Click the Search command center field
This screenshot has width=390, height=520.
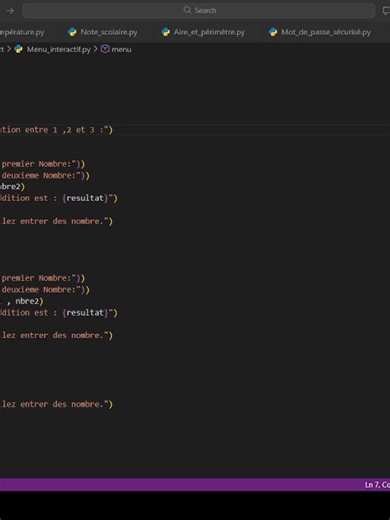[x=199, y=10]
